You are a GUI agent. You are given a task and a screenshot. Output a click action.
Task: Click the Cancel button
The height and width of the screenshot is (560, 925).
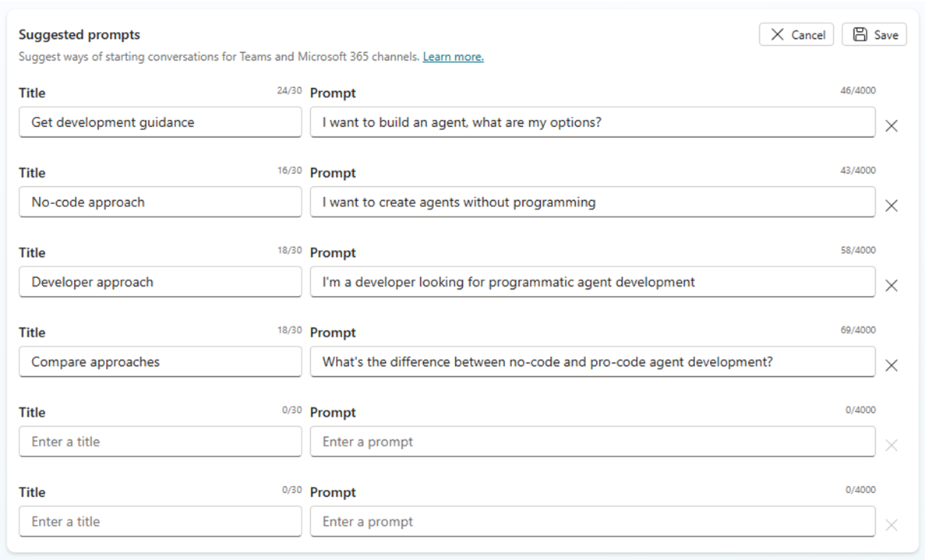coord(796,35)
